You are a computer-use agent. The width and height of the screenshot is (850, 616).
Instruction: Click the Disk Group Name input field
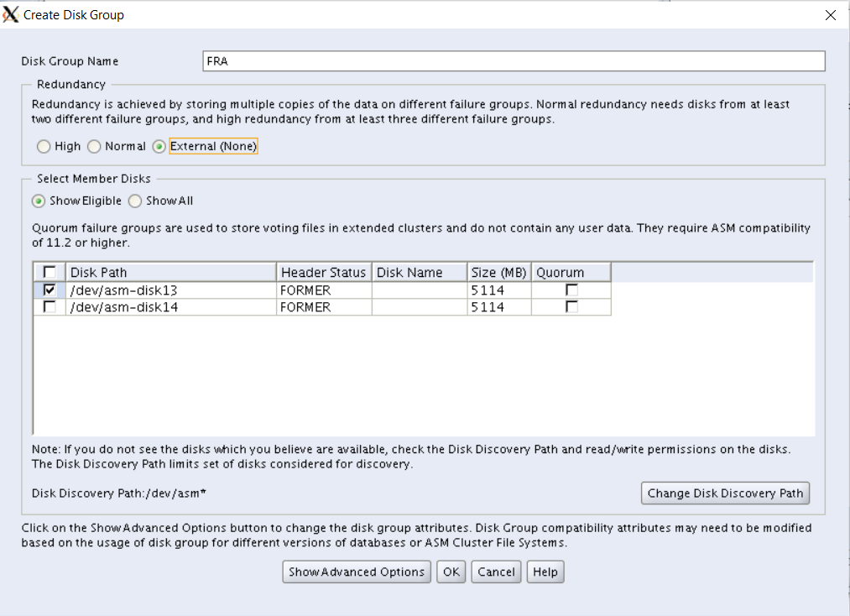514,61
